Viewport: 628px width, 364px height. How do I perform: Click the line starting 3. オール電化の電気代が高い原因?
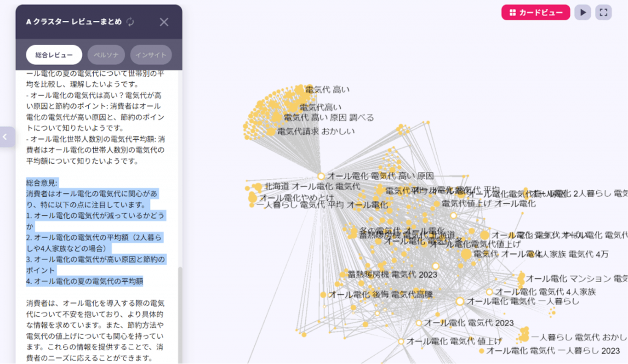[x=96, y=265]
